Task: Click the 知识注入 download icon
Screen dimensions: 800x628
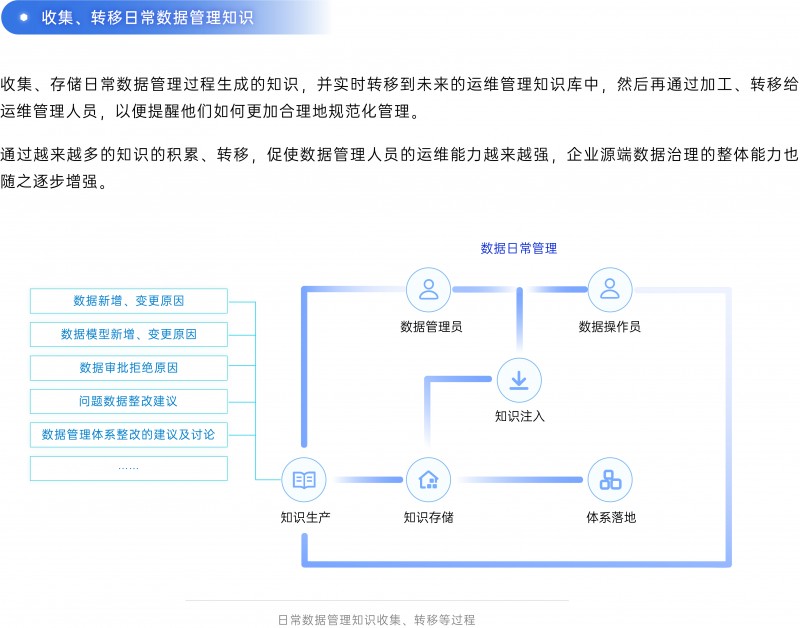Action: click(519, 380)
